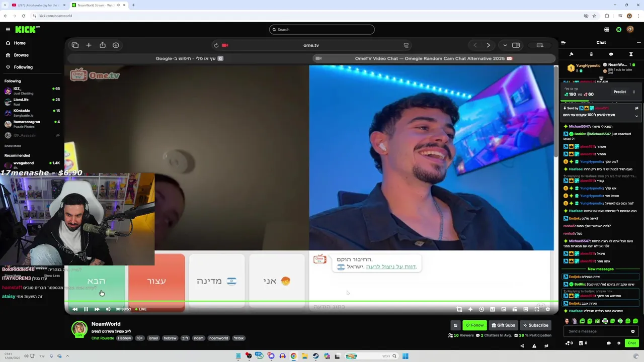Click the green Chat send button
The height and width of the screenshot is (362, 644).
[632, 343]
